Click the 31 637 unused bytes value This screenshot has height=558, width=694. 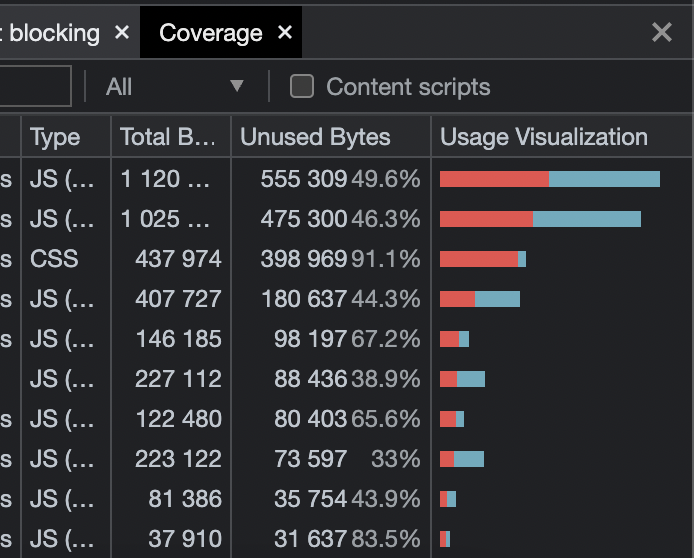(x=310, y=539)
